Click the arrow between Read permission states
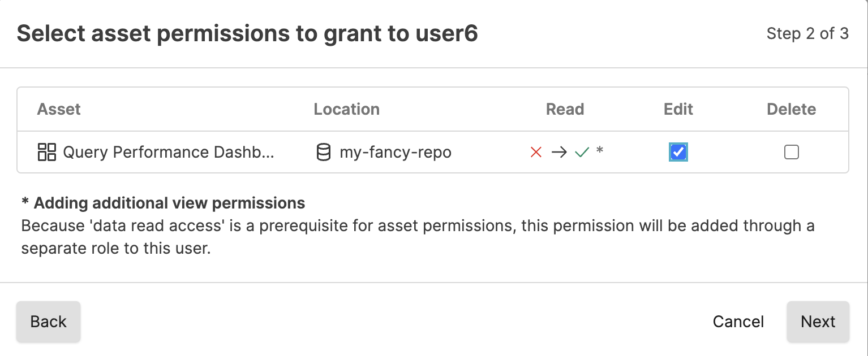This screenshot has width=868, height=356. tap(559, 151)
